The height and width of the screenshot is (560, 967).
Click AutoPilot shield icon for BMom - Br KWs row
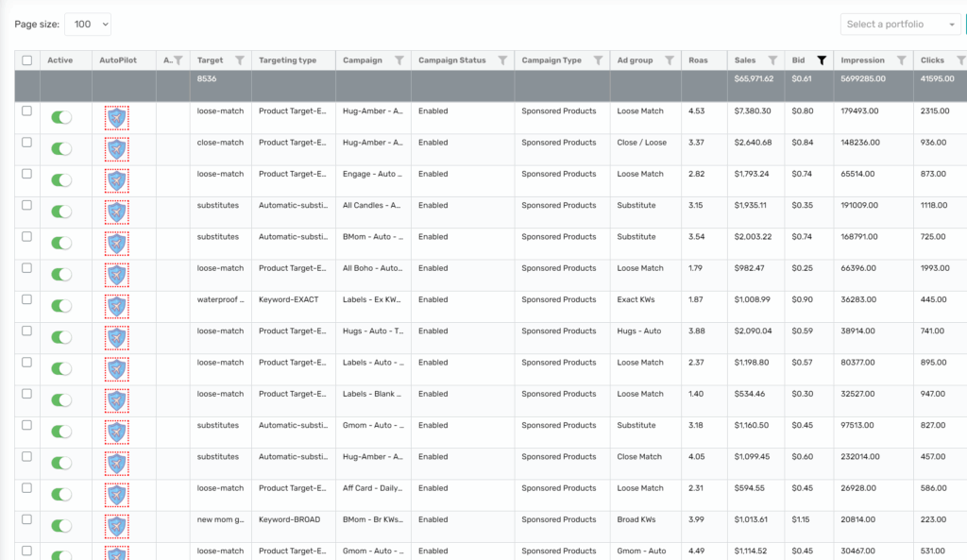116,527
